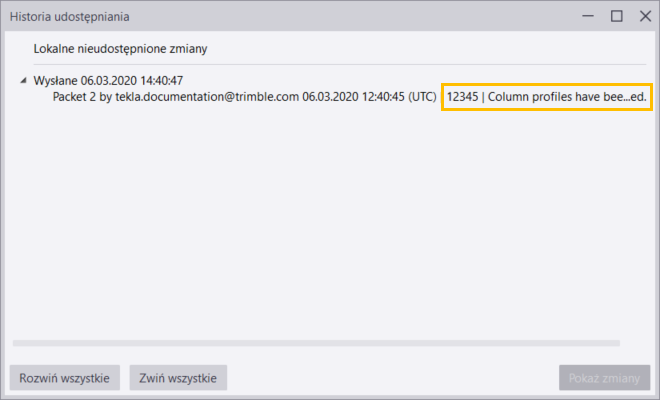Click the 06.03.2020 date in Packet 2 row
This screenshot has height=400, width=660.
click(331, 97)
